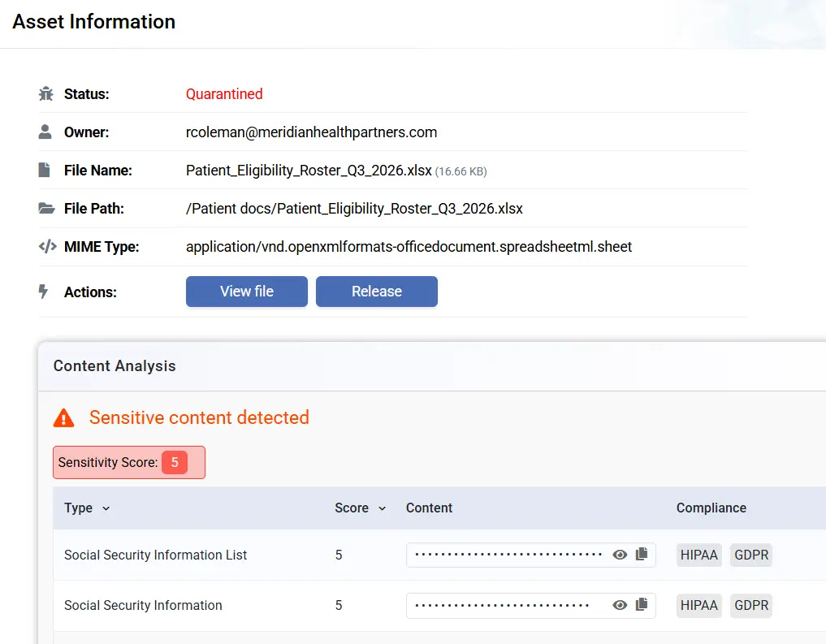This screenshot has height=644, width=826.
Task: Sort by the Score column chevron
Action: [x=383, y=508]
